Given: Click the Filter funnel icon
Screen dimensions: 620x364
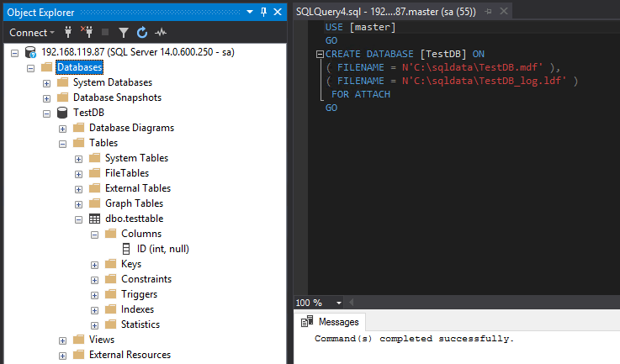Looking at the screenshot, I should pyautogui.click(x=123, y=32).
